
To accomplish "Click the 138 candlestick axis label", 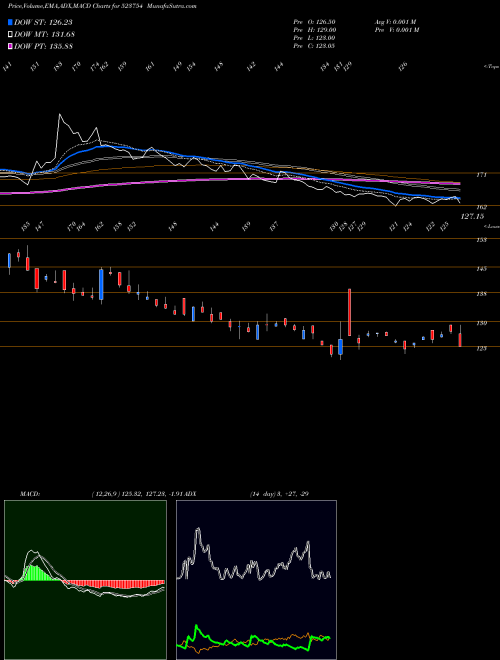I will coord(481,294).
